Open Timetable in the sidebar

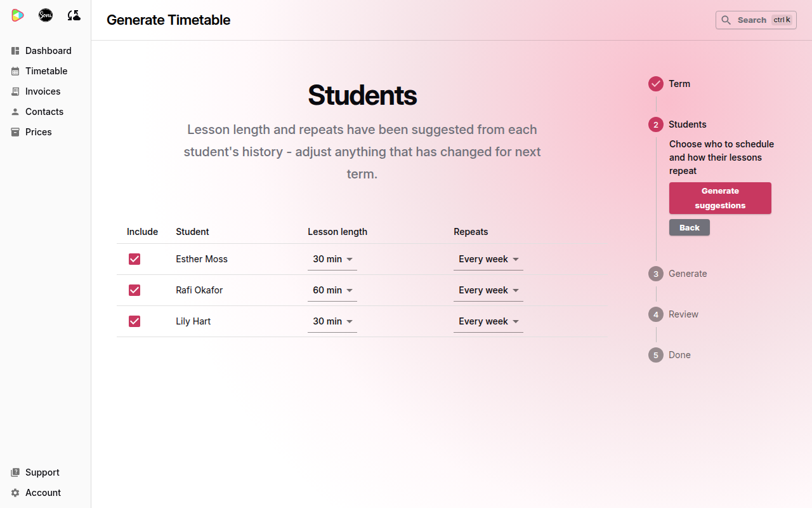[46, 71]
